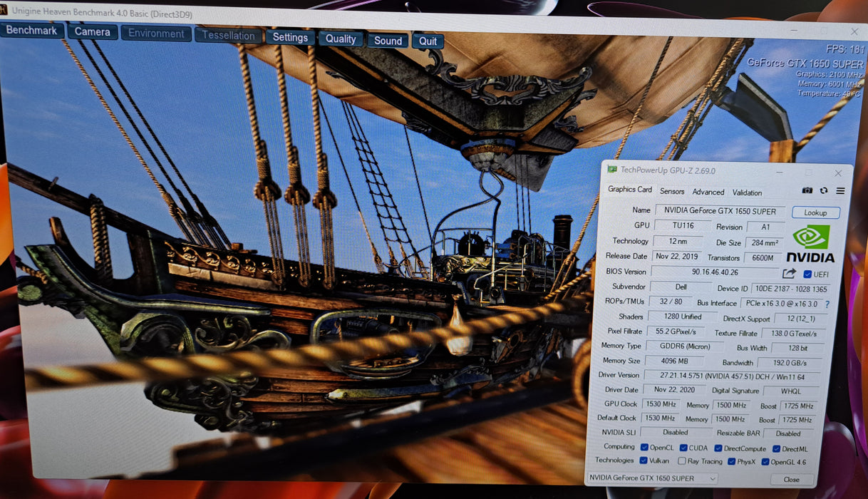
Task: Toggle the OpenCL checkbox
Action: pos(644,448)
